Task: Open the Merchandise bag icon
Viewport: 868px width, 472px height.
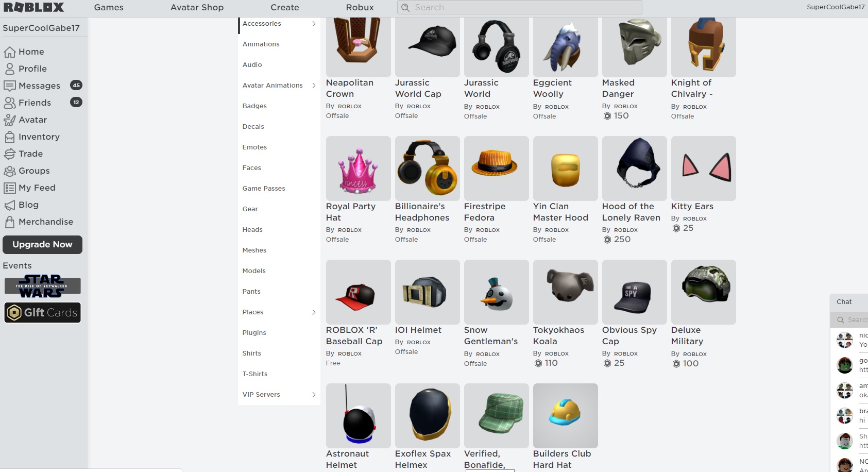Action: click(x=9, y=222)
